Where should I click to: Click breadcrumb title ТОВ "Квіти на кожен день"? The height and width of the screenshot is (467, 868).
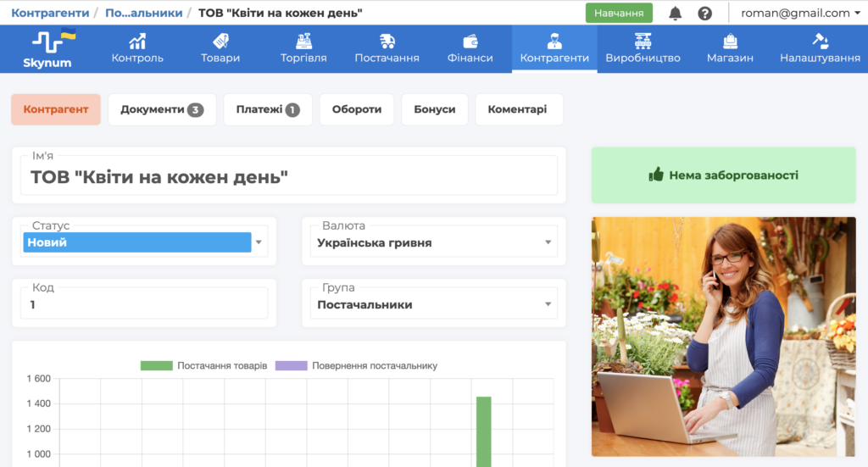tap(280, 13)
